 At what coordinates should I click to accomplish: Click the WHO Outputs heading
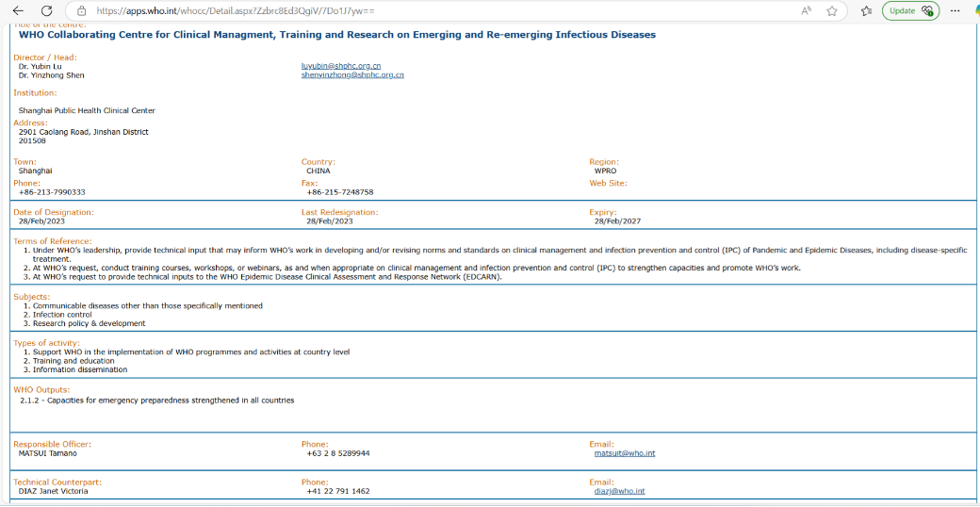pos(41,390)
